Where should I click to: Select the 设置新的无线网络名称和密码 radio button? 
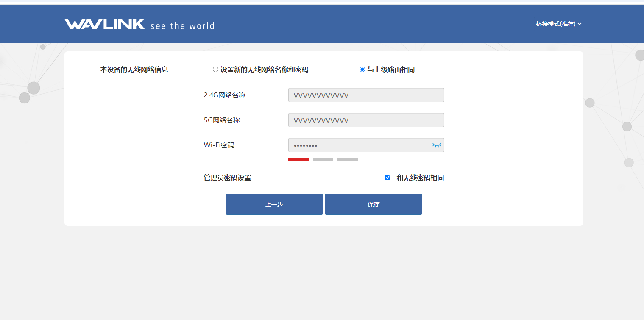pyautogui.click(x=215, y=70)
